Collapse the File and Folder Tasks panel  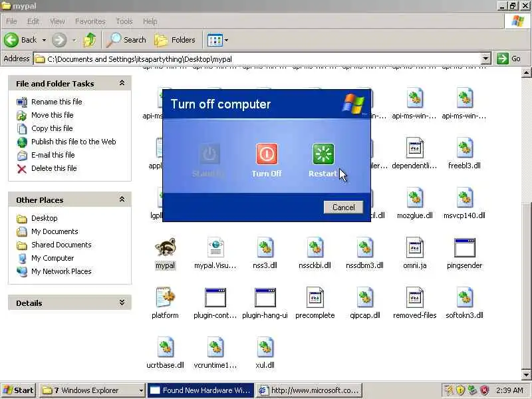(x=122, y=83)
